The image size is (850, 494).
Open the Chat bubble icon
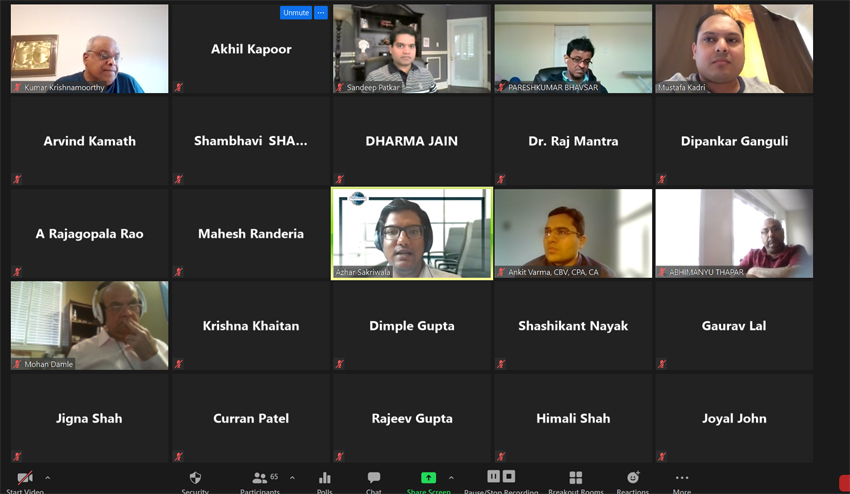point(374,477)
